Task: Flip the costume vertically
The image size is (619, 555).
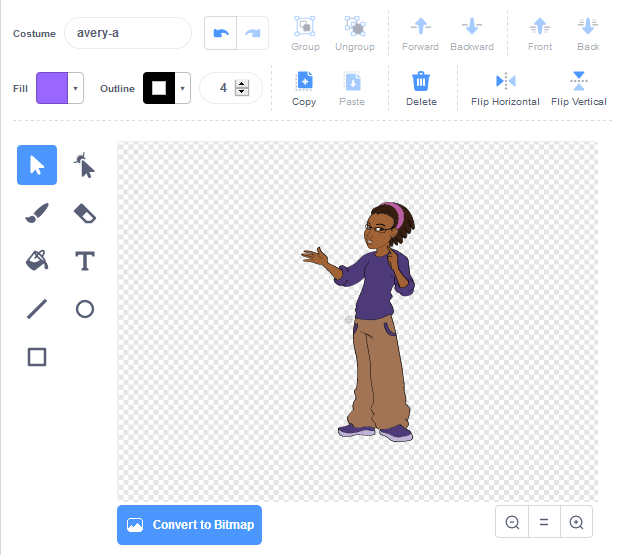Action: 578,88
